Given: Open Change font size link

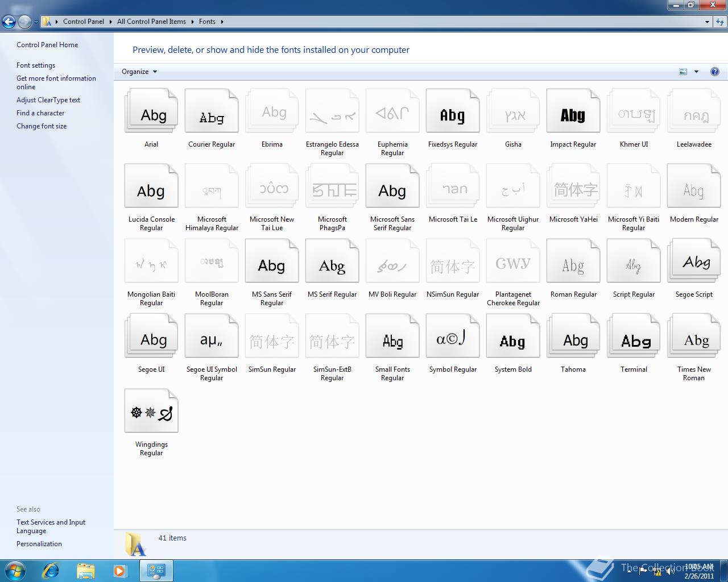Looking at the screenshot, I should click(x=42, y=126).
